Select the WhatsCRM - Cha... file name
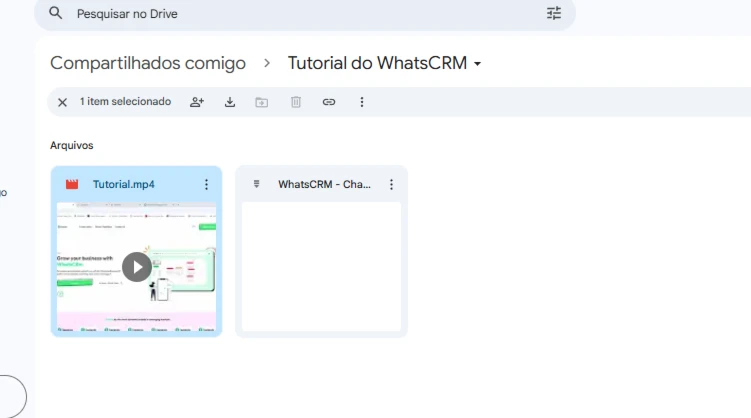Image resolution: width=751 pixels, height=418 pixels. click(324, 184)
